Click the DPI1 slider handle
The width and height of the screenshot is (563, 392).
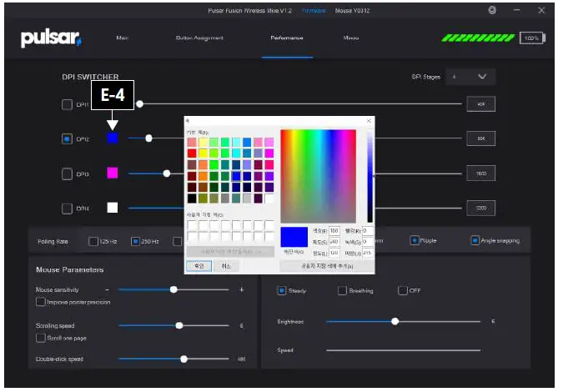(140, 104)
